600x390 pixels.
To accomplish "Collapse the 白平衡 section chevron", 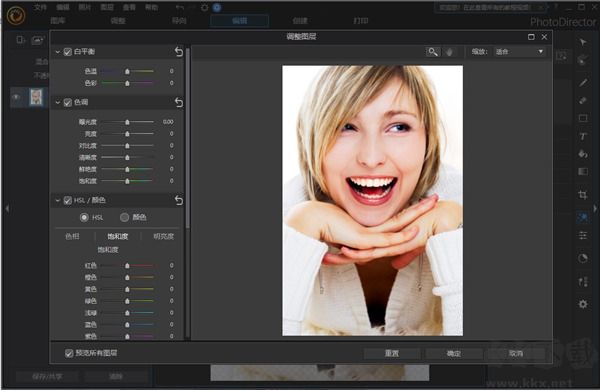I will tap(58, 52).
